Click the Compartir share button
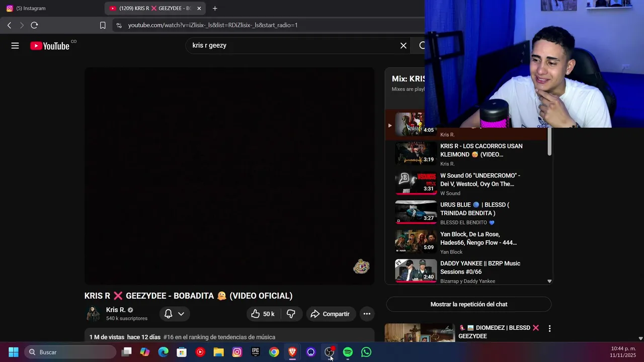Viewport: 644px width, 362px height. point(330,314)
